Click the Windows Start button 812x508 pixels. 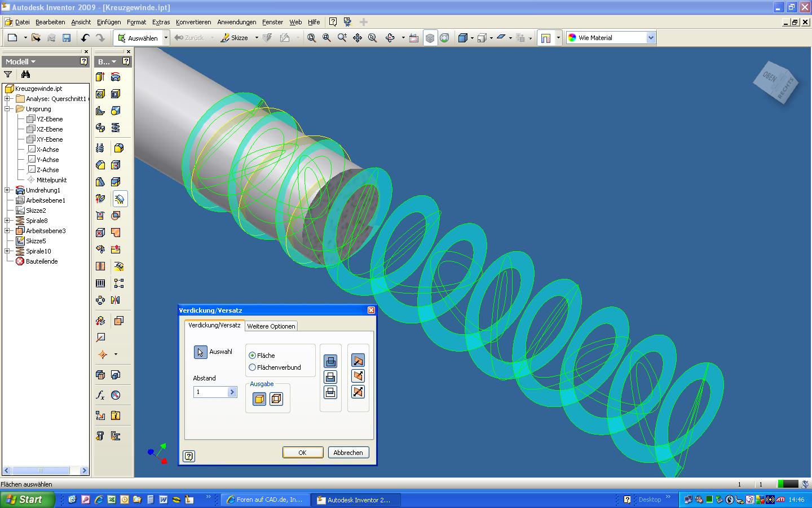(x=27, y=500)
